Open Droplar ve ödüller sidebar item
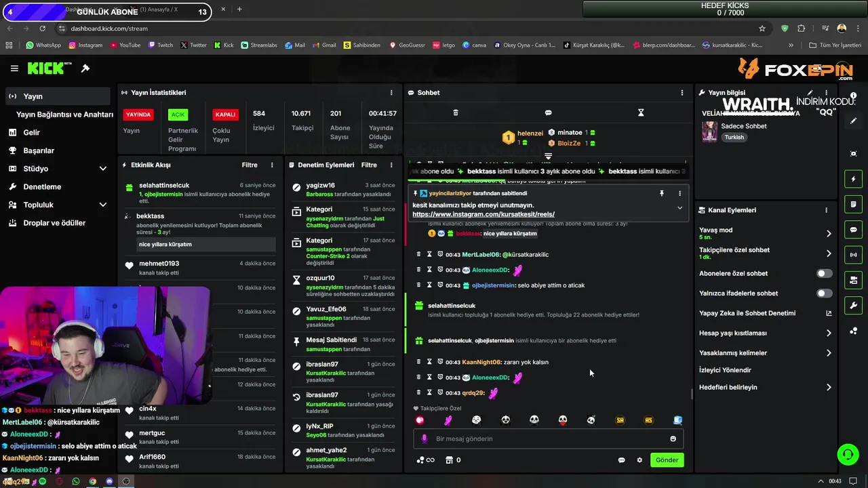Viewport: 868px width, 488px height. pos(58,223)
